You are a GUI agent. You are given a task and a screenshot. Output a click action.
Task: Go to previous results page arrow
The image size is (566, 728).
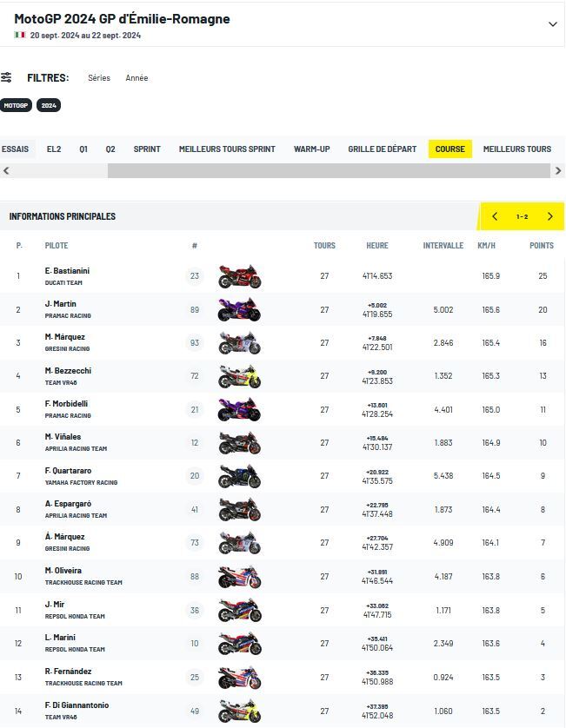[x=495, y=216]
